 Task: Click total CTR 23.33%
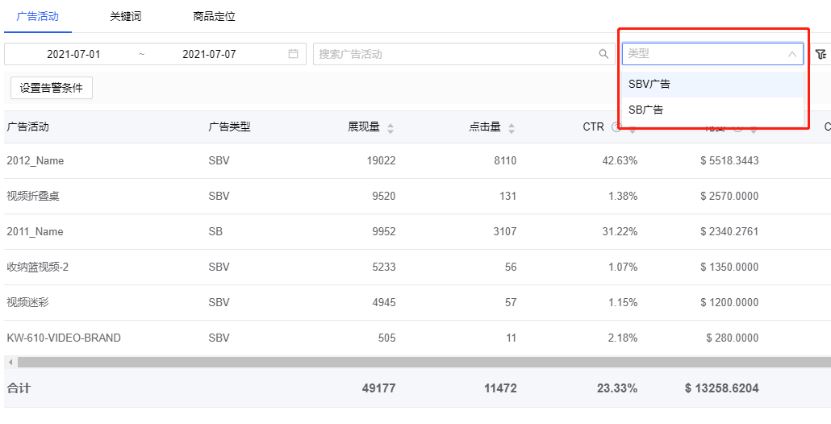point(617,388)
